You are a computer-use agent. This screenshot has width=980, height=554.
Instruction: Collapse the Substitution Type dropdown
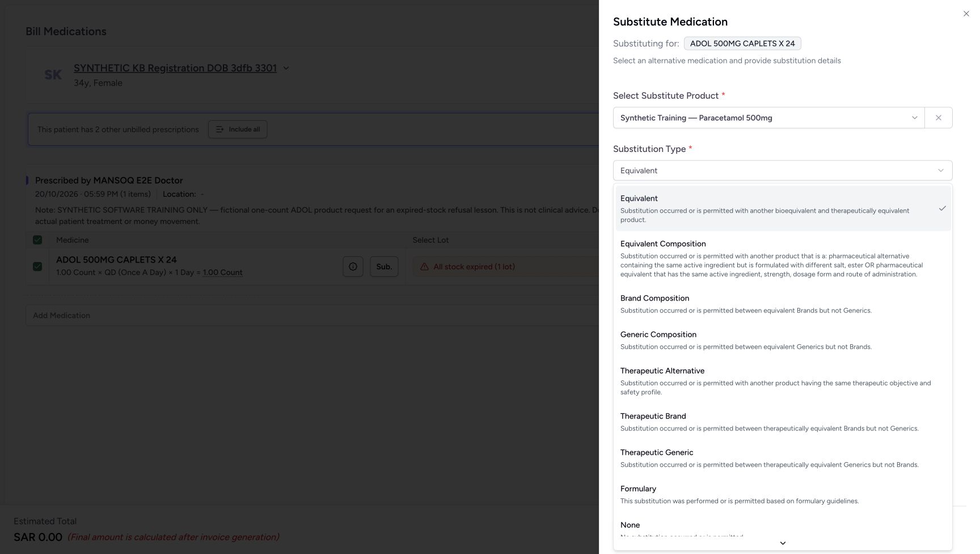point(782,171)
